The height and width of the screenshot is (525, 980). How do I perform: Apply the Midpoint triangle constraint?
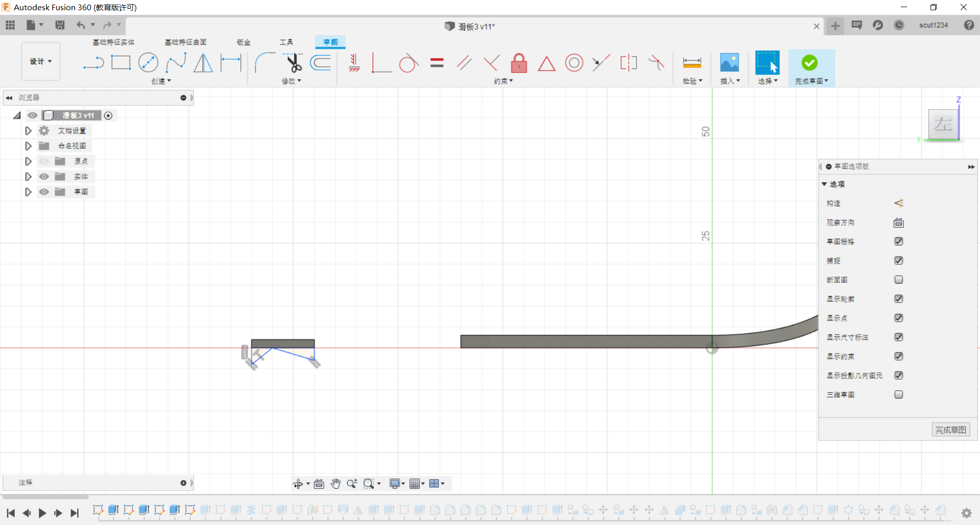[x=547, y=63]
